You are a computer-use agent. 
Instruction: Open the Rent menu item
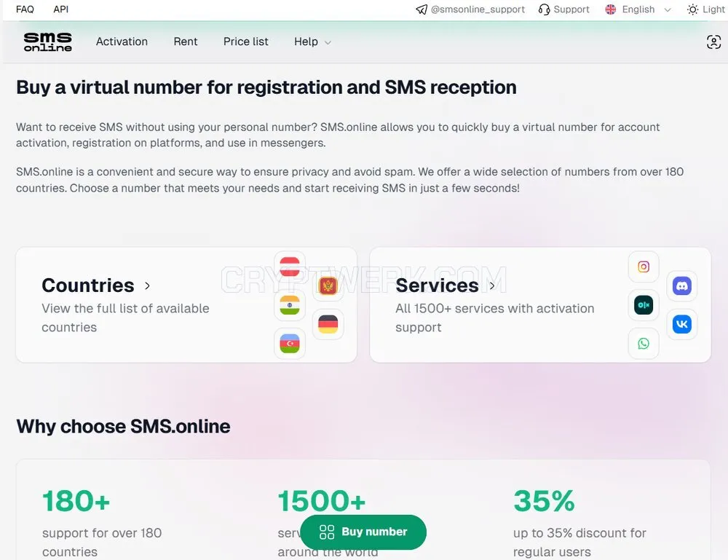185,42
